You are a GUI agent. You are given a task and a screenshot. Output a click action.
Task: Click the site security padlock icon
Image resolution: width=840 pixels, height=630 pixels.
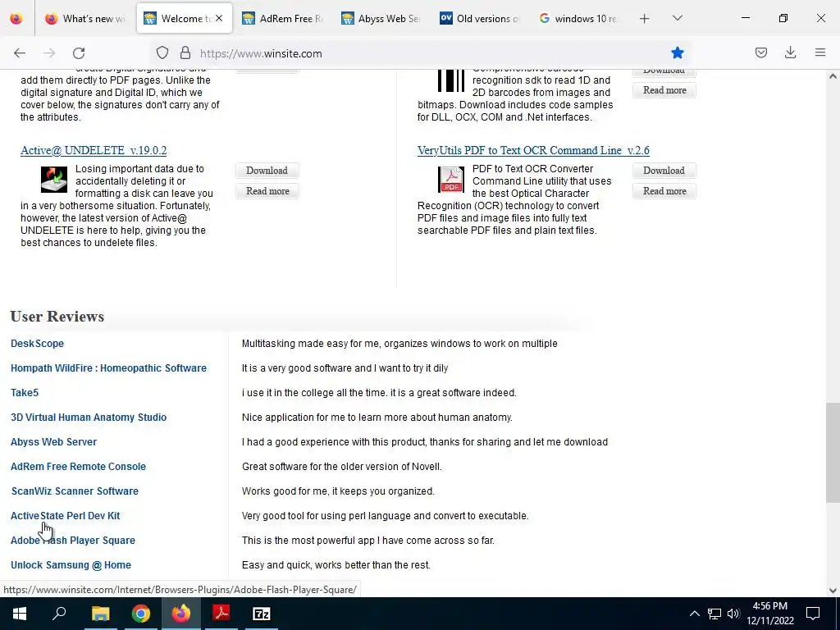coord(185,53)
